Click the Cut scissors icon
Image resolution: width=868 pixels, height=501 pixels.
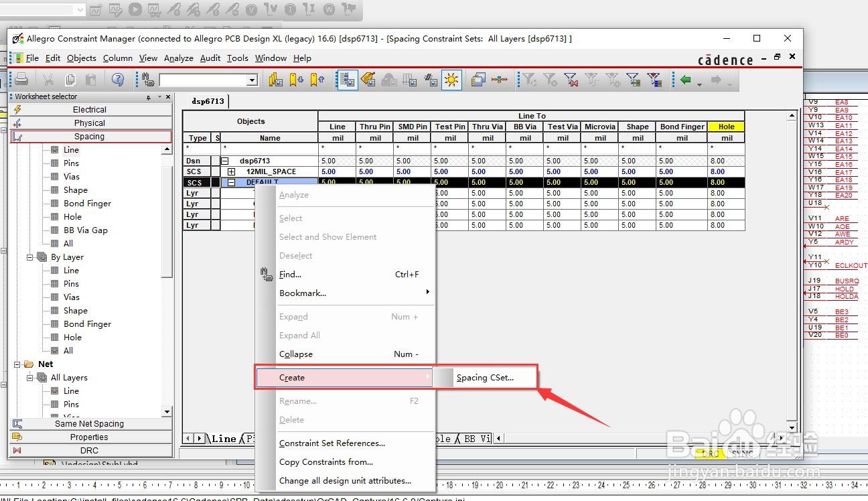[x=48, y=80]
